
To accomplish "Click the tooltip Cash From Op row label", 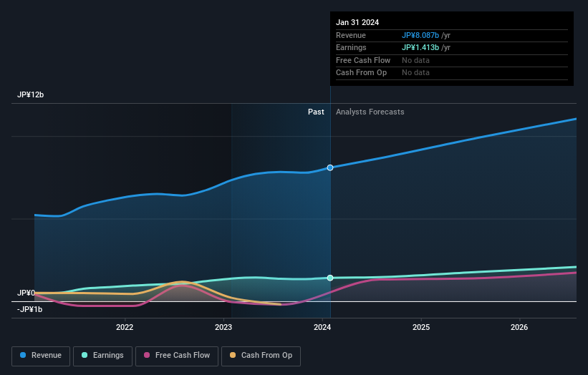I will pyautogui.click(x=361, y=73).
